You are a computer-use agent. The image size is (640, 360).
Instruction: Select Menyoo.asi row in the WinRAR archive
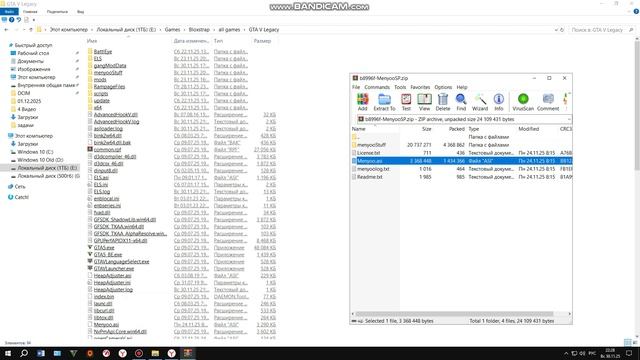pos(462,161)
